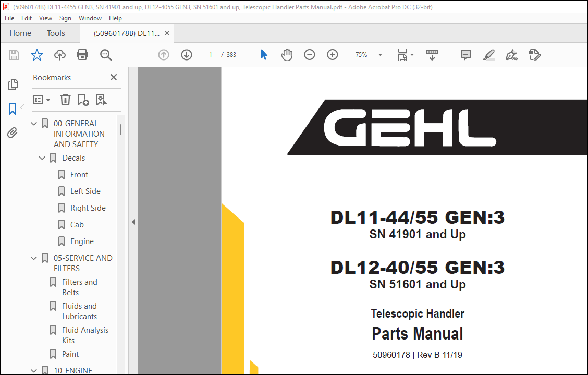
Task: Select 05-SERVICE AND FILTERS bookmark label
Action: point(83,263)
